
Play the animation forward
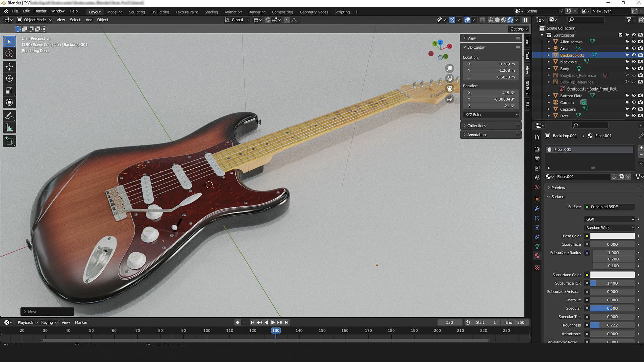[273, 322]
